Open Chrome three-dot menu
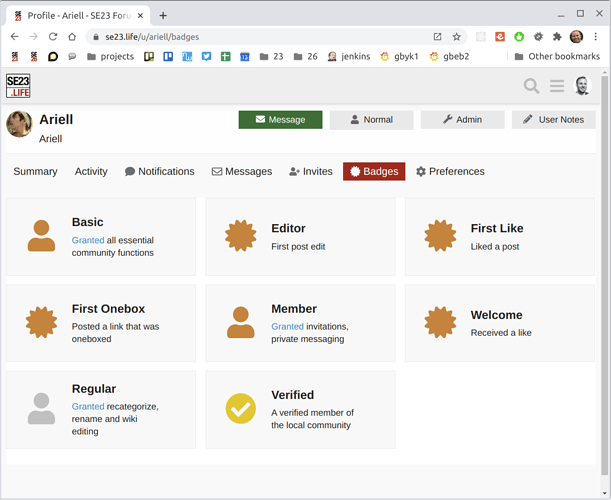611x500 pixels. [x=595, y=37]
